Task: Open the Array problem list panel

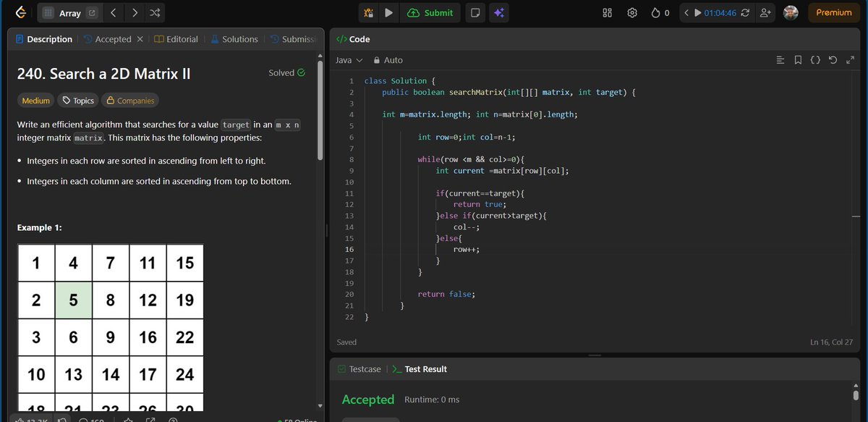Action: (x=61, y=13)
